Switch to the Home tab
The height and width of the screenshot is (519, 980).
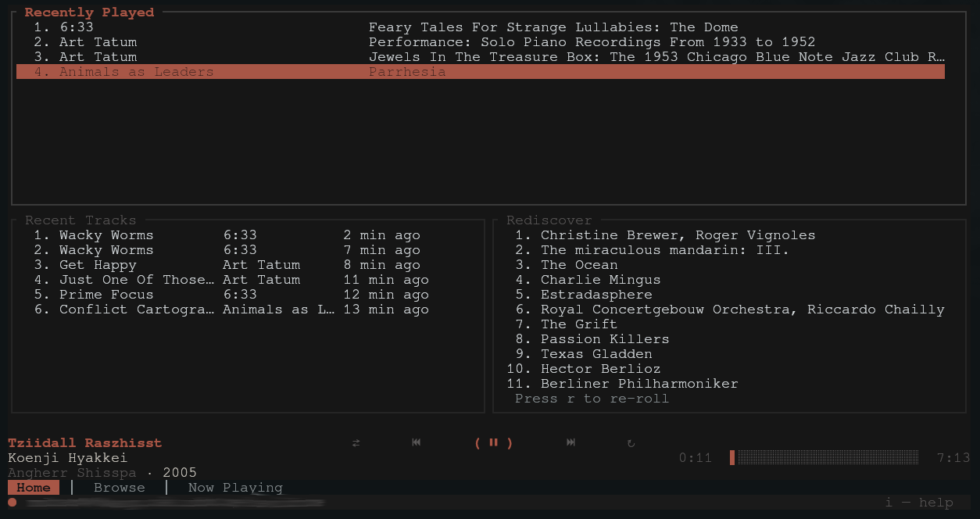click(x=34, y=488)
